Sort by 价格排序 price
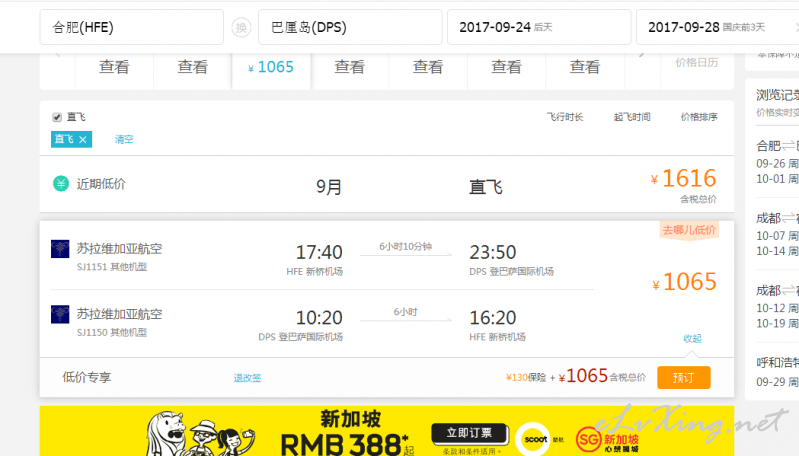Screen dimensions: 799x456 pos(699,117)
